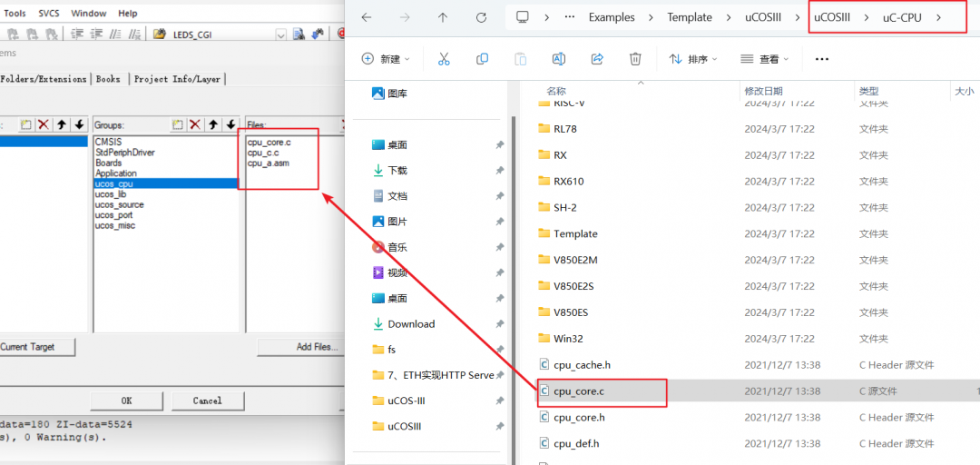Click uC-CPU in the address breadcrumb
The image size is (980, 465).
coord(902,17)
